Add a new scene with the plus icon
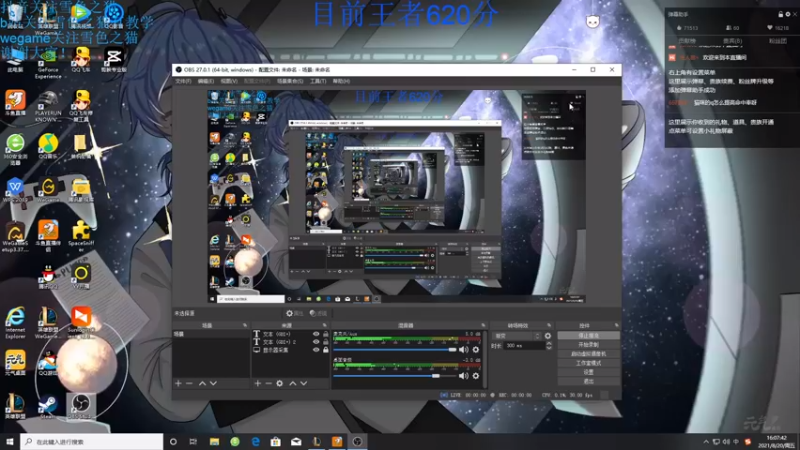The height and width of the screenshot is (450, 800). click(x=178, y=383)
